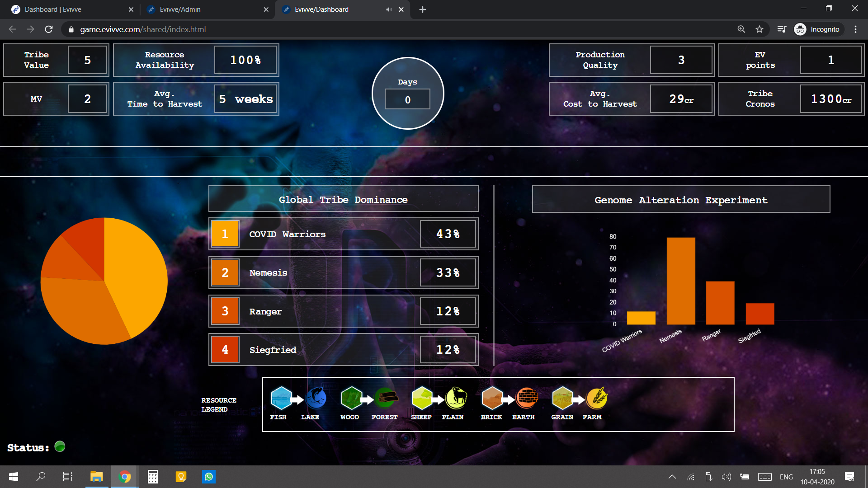Mute the Evivve/Dashboard tab audio
The height and width of the screenshot is (488, 868).
(389, 9)
